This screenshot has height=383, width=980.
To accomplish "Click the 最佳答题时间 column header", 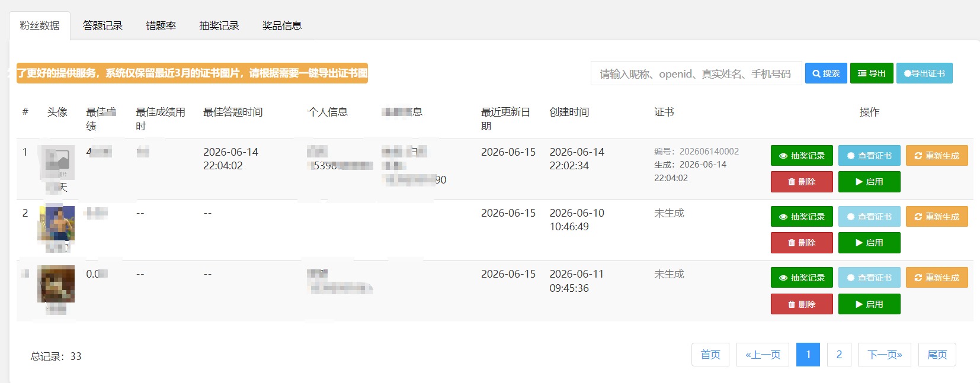I will [233, 112].
